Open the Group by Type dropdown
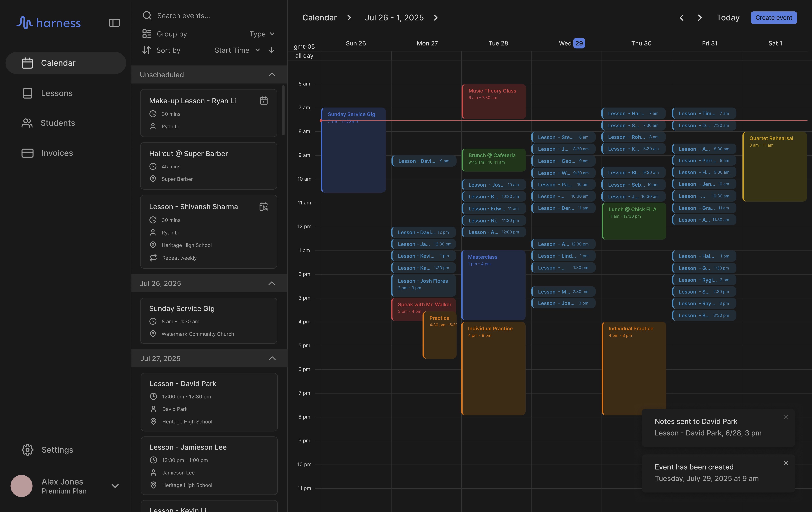Viewport: 812px width, 512px height. (x=262, y=34)
